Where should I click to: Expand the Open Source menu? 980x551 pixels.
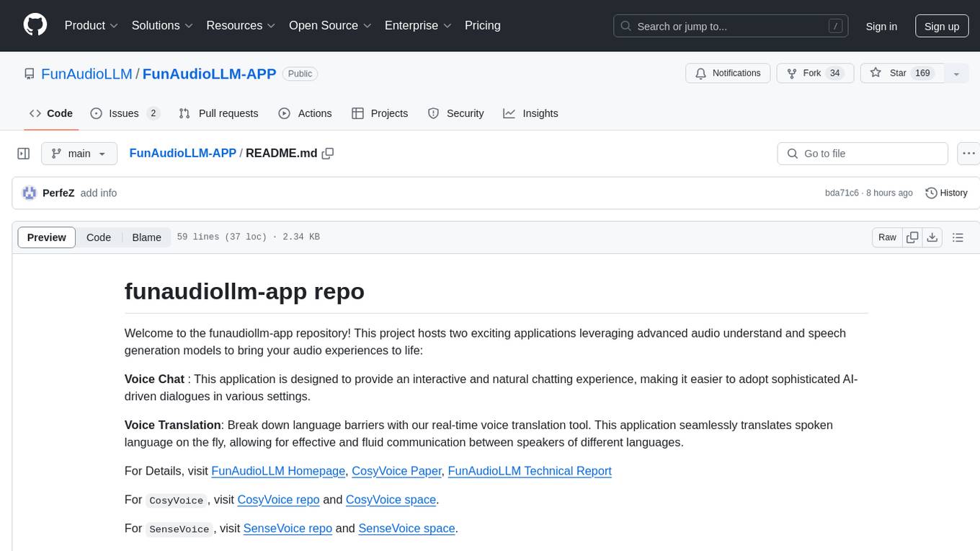[x=330, y=25]
